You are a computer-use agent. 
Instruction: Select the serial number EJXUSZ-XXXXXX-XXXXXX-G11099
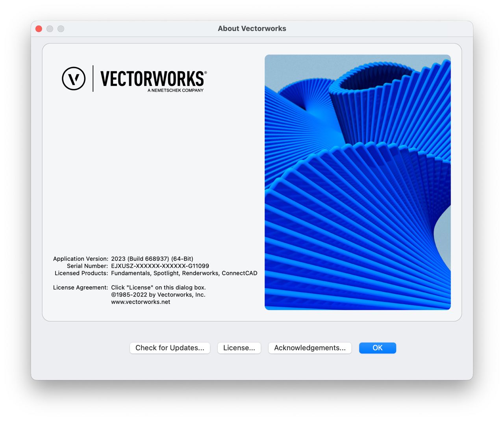click(160, 266)
